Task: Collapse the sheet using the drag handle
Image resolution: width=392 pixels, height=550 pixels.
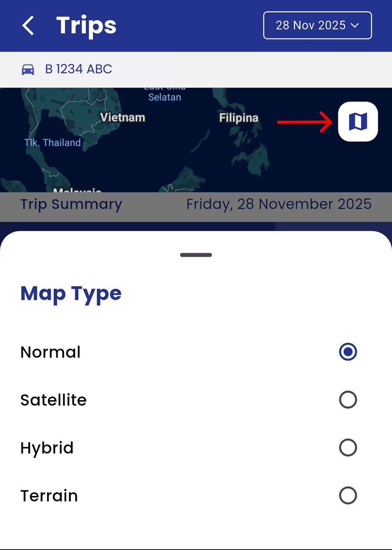Action: tap(196, 255)
